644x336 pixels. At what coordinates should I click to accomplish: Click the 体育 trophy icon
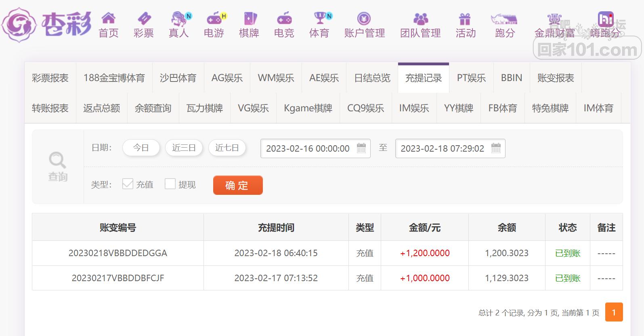point(319,19)
